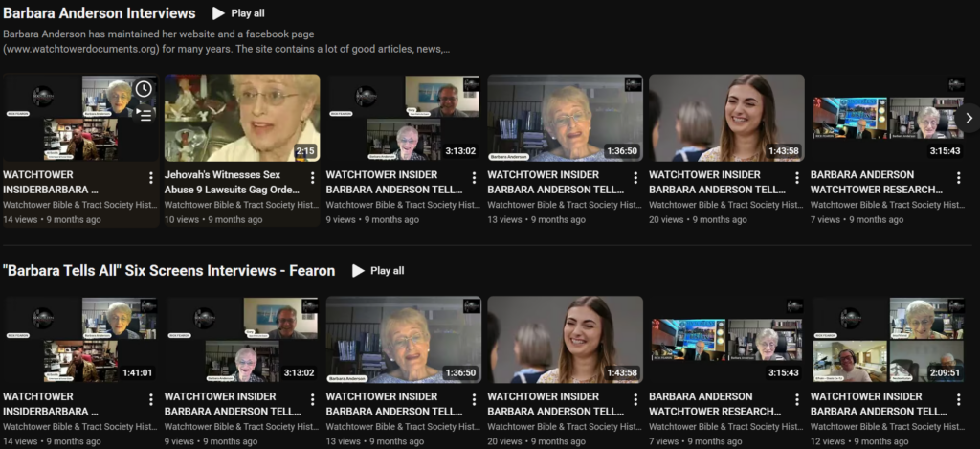This screenshot has height=449, width=980.
Task: Show next videos in Barbara Anderson Interviews shelf
Action: tap(969, 118)
